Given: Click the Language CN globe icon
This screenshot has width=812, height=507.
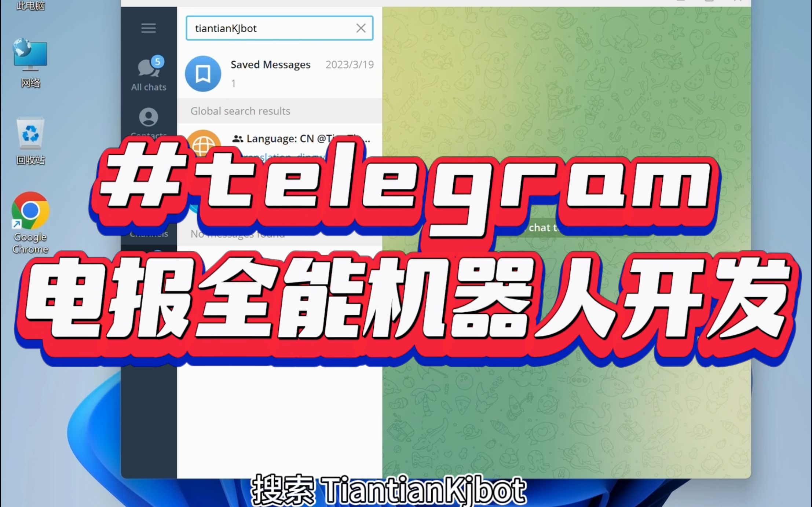Looking at the screenshot, I should tap(203, 144).
